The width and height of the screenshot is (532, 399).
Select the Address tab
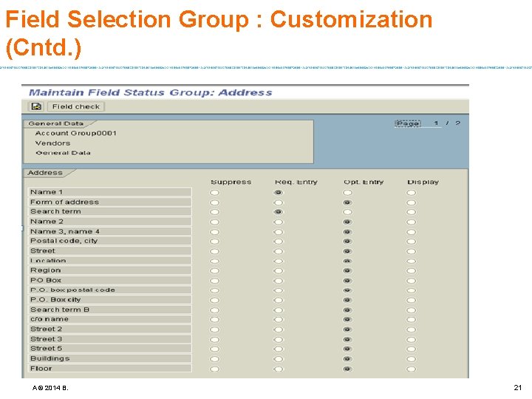(x=45, y=173)
